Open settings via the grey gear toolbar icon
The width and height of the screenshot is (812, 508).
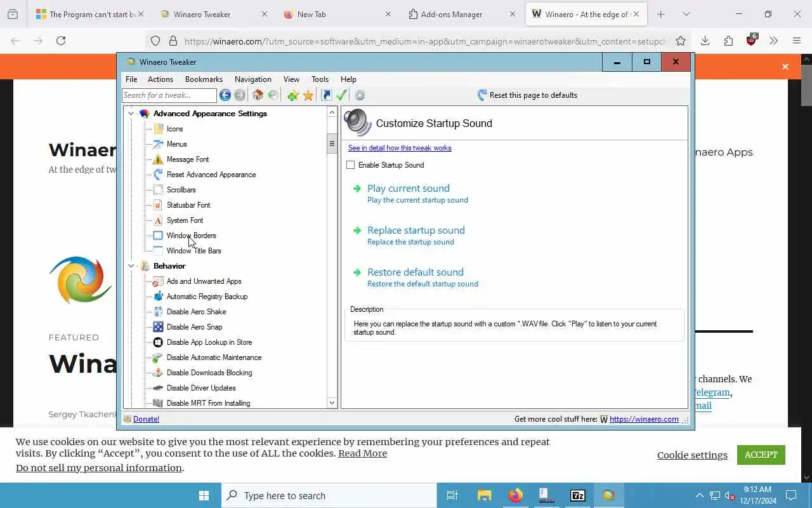360,95
